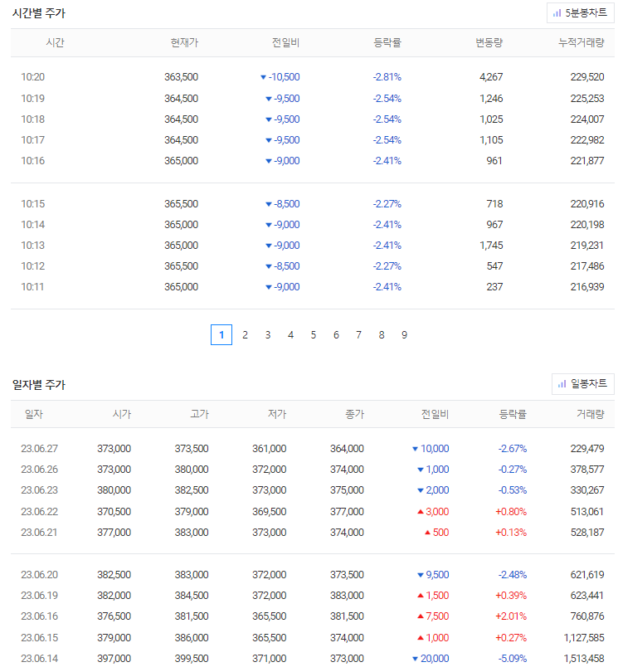This screenshot has height=672, width=618.
Task: Open last page 9 in pagination
Action: [x=404, y=334]
